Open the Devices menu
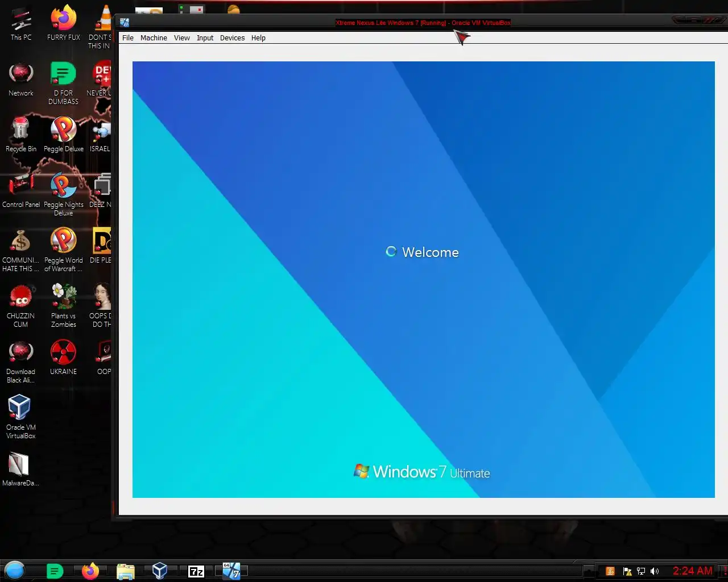This screenshot has height=582, width=728. point(232,38)
